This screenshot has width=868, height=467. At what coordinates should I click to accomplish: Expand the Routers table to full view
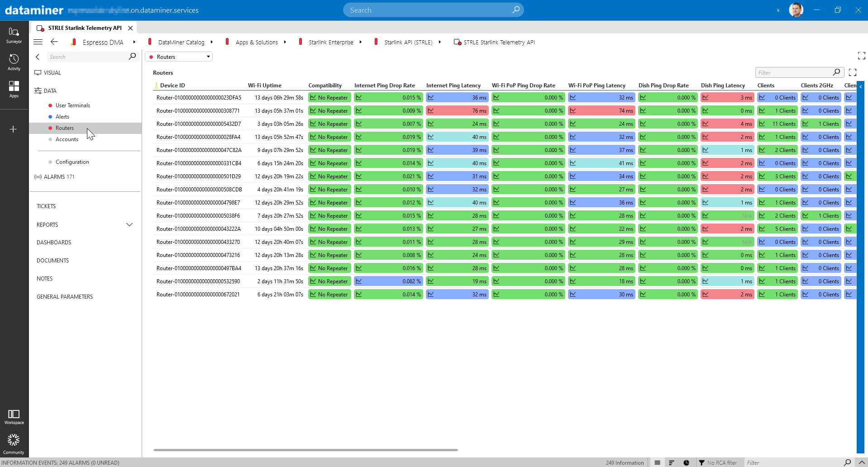[x=853, y=72]
